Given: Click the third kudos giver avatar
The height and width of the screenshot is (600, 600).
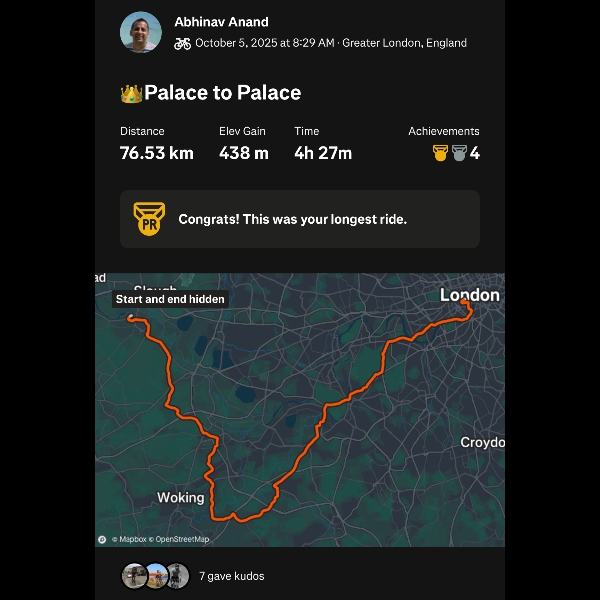Looking at the screenshot, I should pyautogui.click(x=176, y=576).
